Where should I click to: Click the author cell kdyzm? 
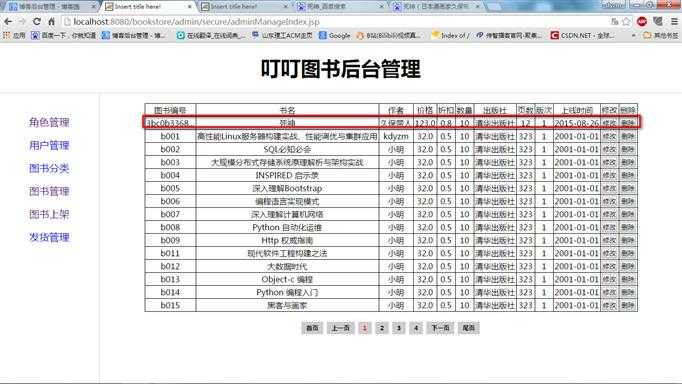pyautogui.click(x=396, y=136)
